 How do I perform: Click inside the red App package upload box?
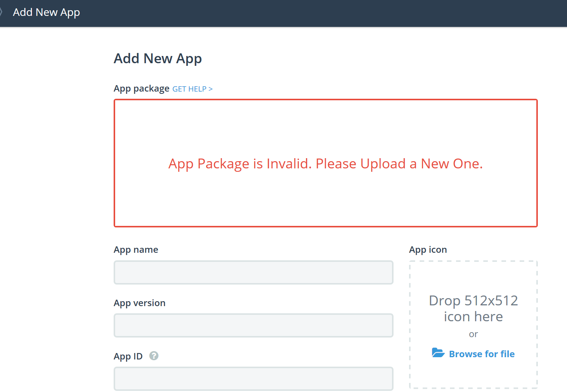326,121
